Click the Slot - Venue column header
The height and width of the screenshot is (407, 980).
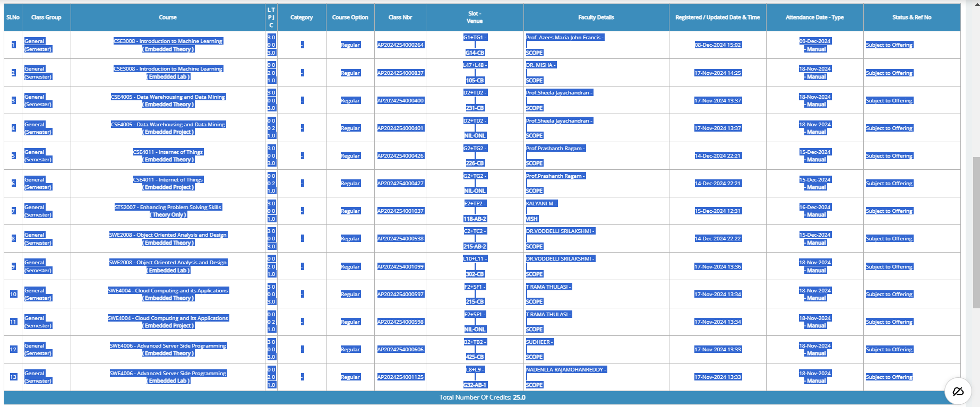pyautogui.click(x=474, y=18)
